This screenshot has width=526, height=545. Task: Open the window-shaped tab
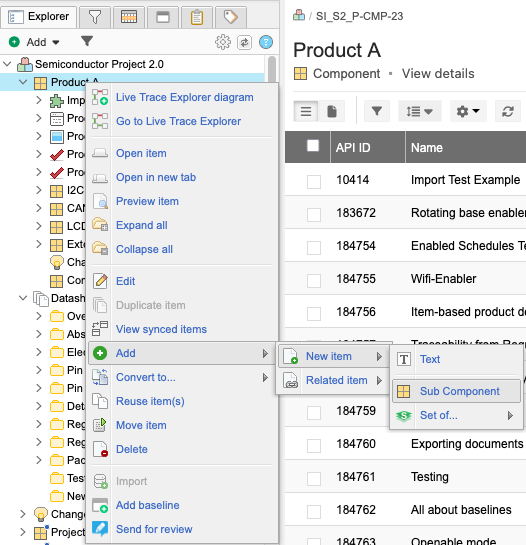tap(163, 16)
